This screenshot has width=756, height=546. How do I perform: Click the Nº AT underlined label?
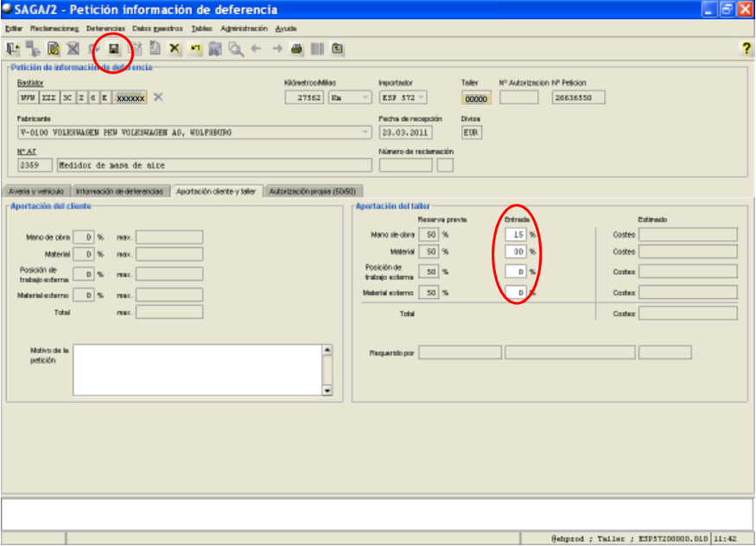[27, 151]
